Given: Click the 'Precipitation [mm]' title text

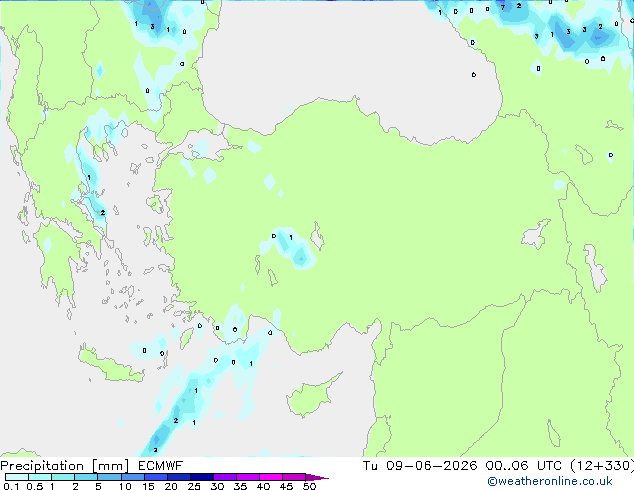Looking at the screenshot, I should click(x=65, y=466).
